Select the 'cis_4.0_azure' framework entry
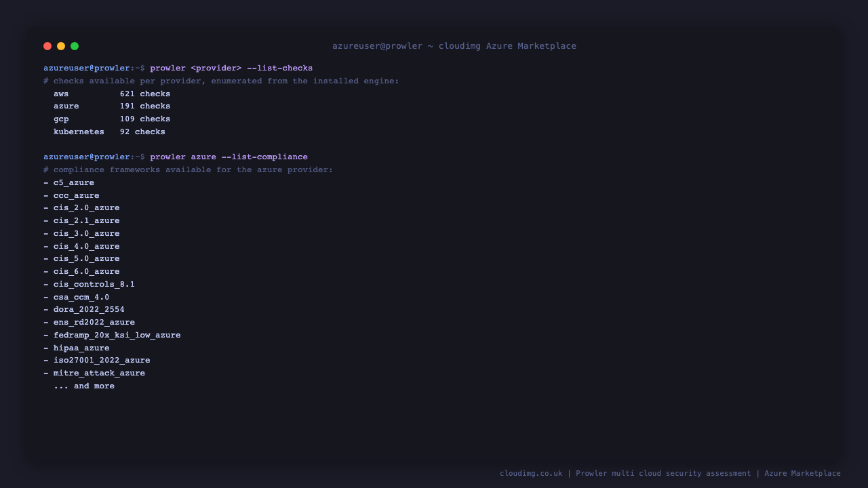Viewport: 868px width, 488px height. (x=81, y=247)
